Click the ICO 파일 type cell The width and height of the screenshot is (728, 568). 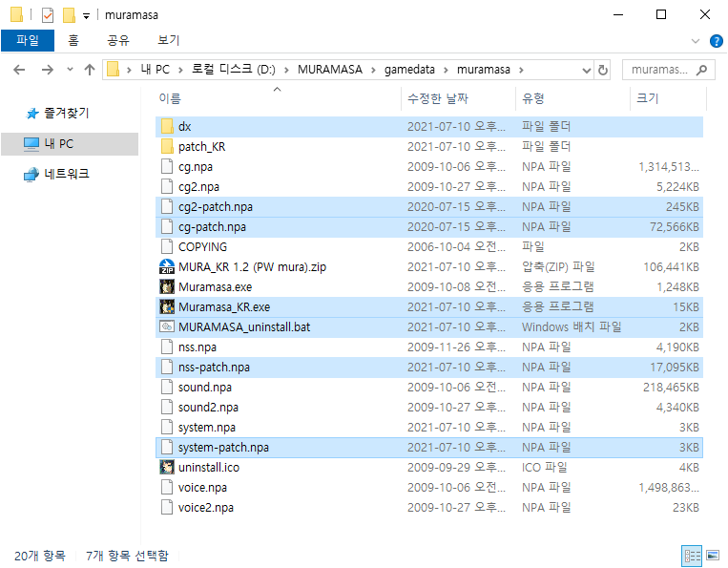(544, 467)
